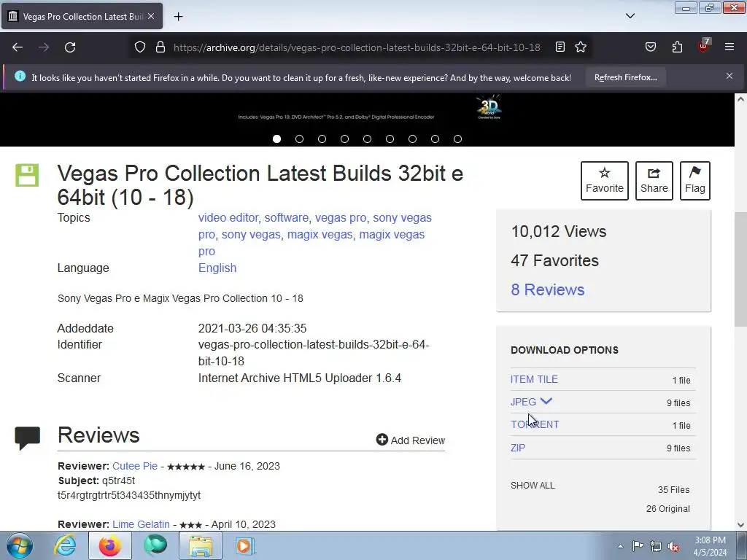This screenshot has height=560, width=747.
Task: Open reviewer Lime Gelatin's profile
Action: (141, 524)
